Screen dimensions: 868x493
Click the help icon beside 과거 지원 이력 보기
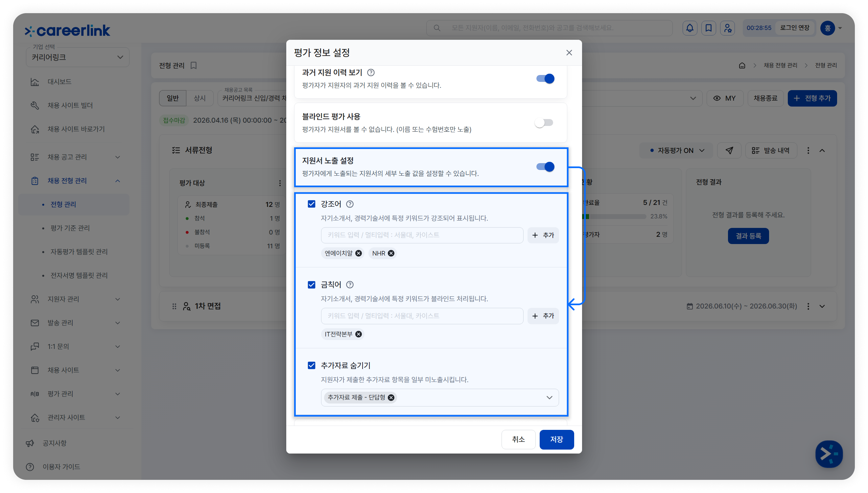click(371, 72)
